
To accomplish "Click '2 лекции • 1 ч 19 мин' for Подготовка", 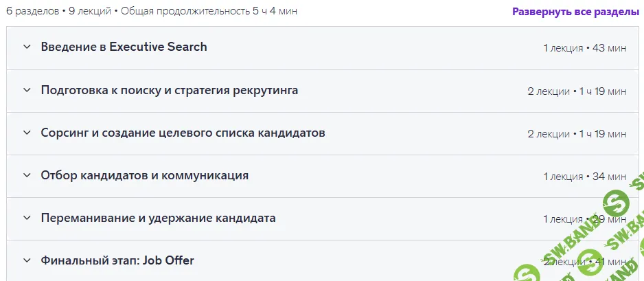I will [577, 91].
